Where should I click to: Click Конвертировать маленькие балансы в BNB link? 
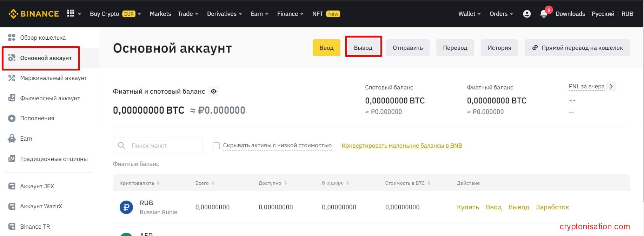[401, 145]
